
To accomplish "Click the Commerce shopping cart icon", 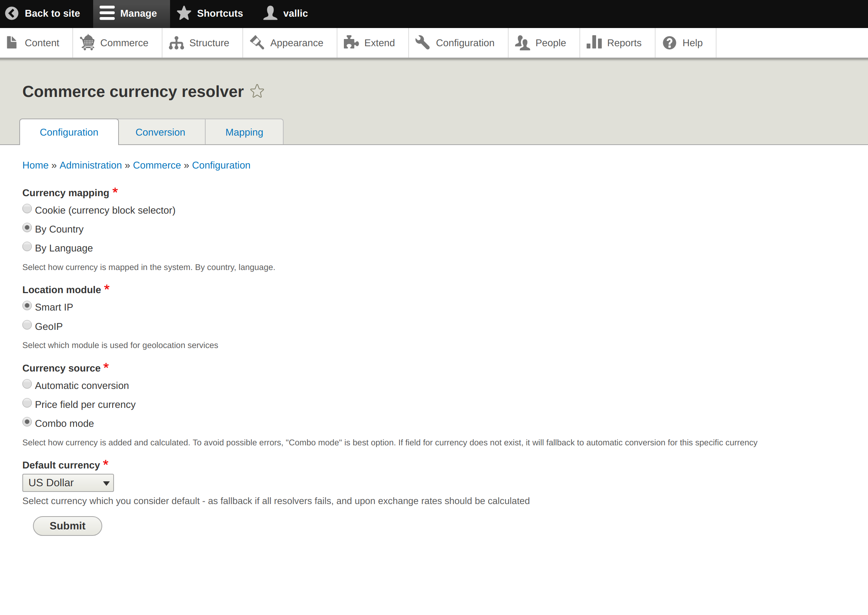I will tap(87, 42).
